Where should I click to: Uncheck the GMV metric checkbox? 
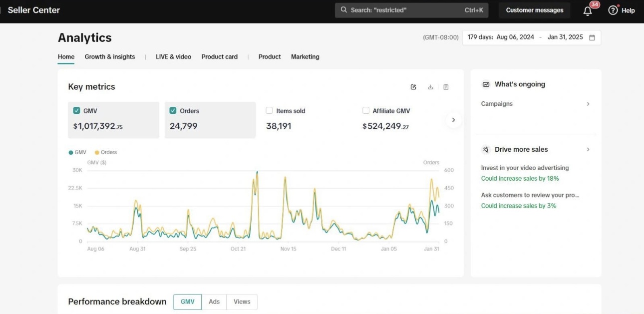[77, 111]
